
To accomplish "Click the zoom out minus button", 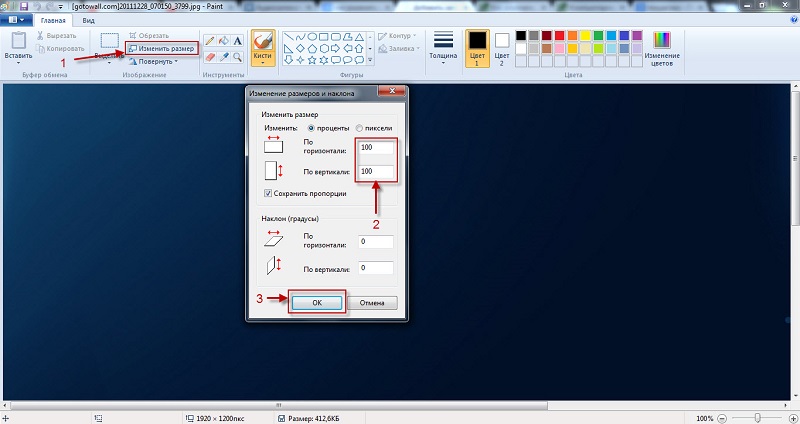I will (x=721, y=418).
